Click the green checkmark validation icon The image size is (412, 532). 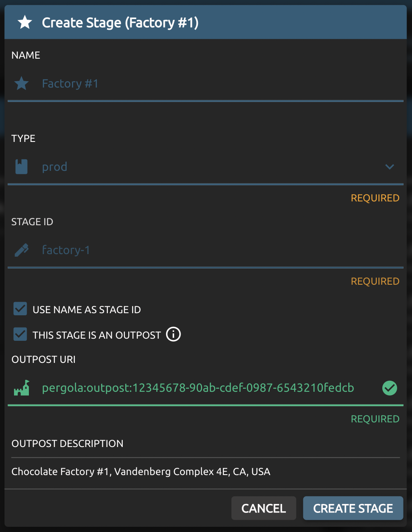click(389, 388)
